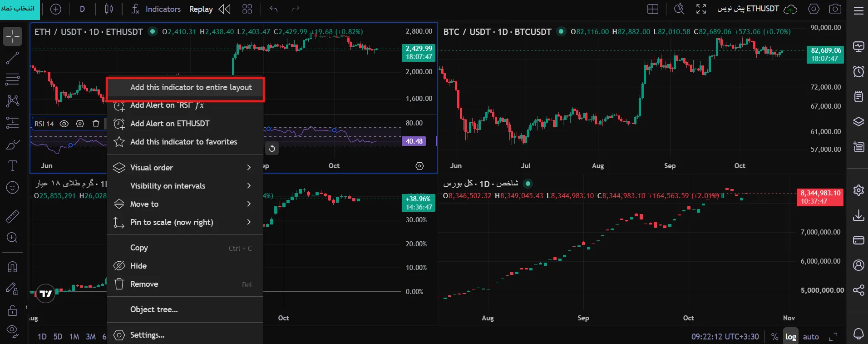Select the 3M time range
Viewport: 868px width, 344px height.
[91, 337]
